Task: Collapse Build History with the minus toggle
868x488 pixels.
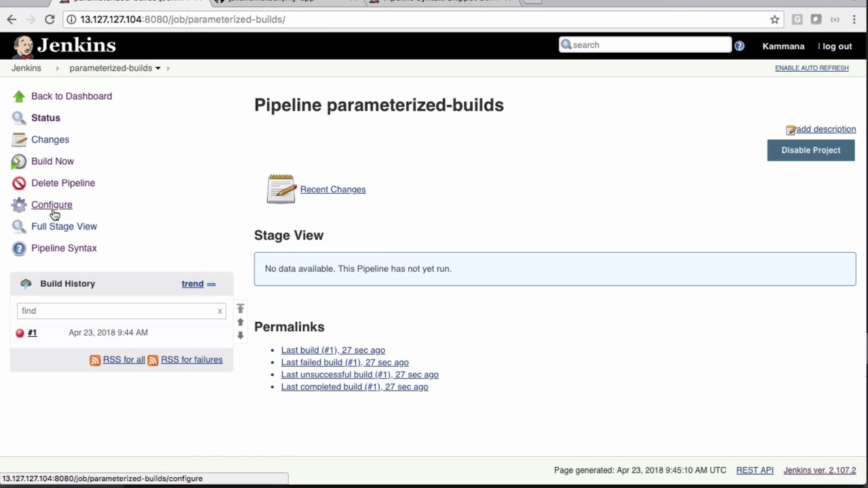Action: point(212,284)
